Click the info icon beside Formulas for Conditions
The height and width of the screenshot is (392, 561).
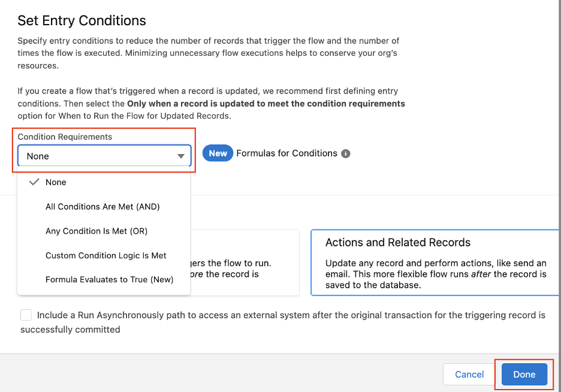[345, 153]
